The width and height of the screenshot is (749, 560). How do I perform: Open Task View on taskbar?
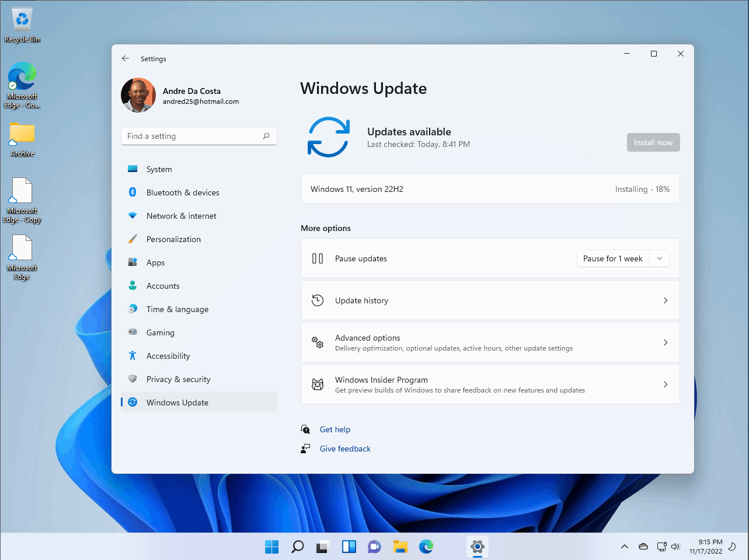pyautogui.click(x=323, y=547)
